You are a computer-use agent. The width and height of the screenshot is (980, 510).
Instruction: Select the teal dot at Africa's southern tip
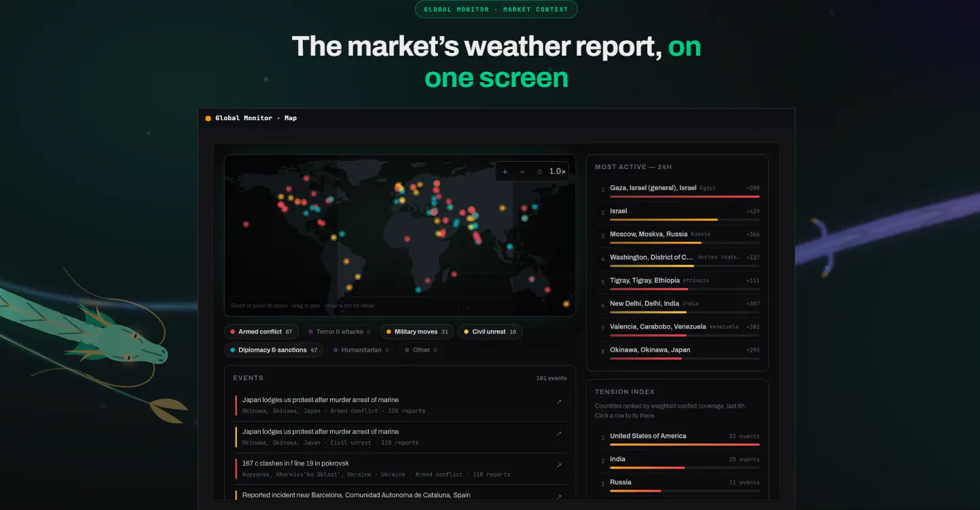[x=418, y=290]
